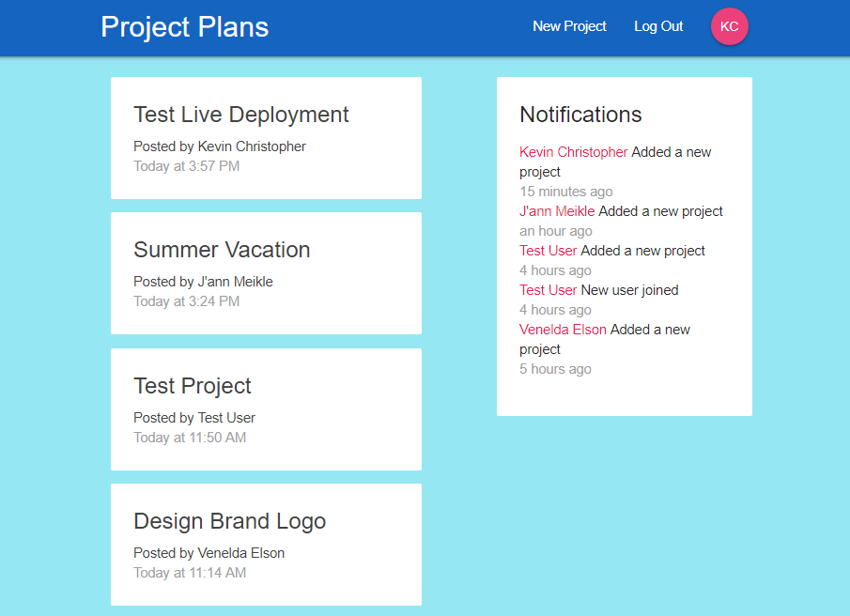
Task: Select Log Out in navigation bar
Action: tap(658, 26)
